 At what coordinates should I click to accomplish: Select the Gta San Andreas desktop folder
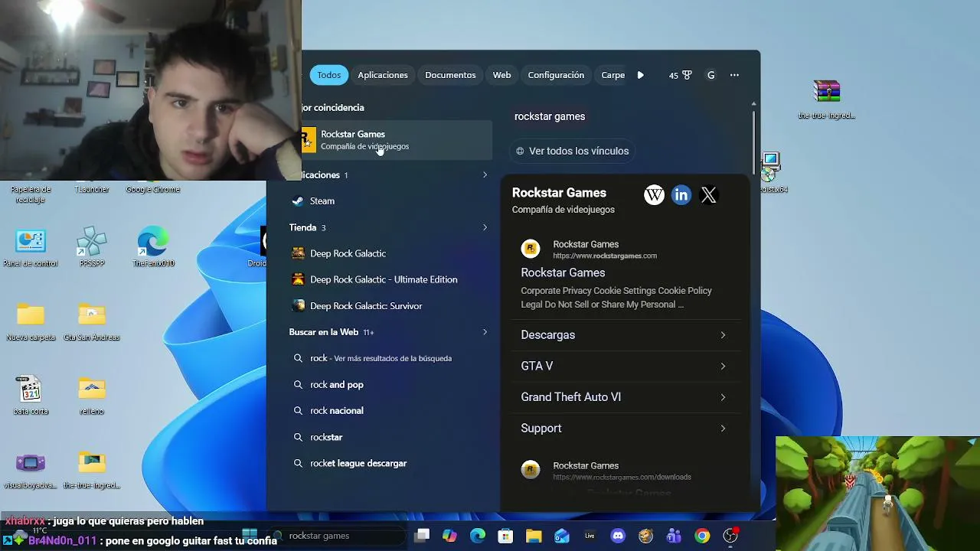point(92,321)
